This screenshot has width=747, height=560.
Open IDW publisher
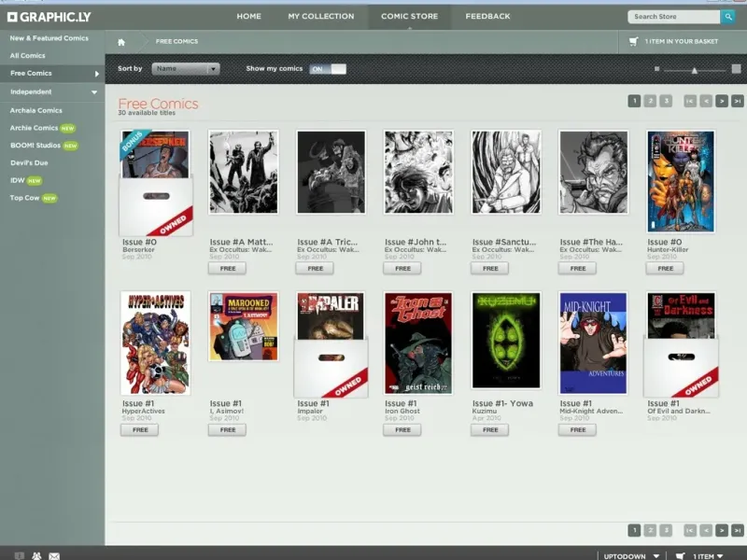pos(17,180)
